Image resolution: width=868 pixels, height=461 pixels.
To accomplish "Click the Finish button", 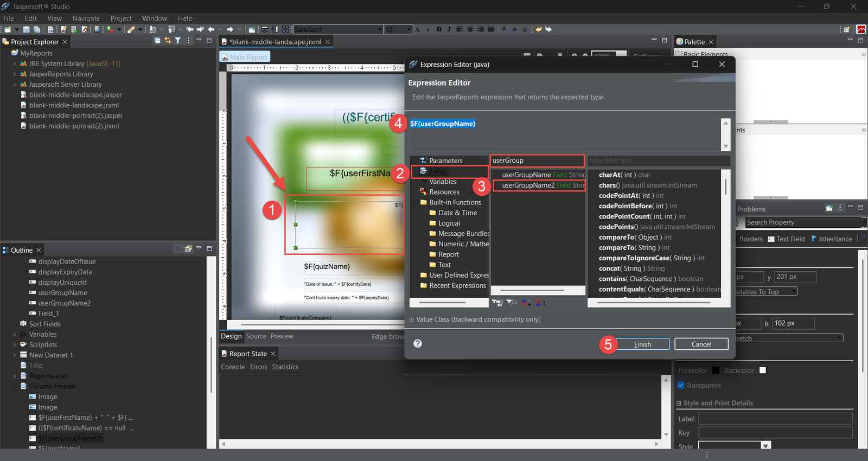I will click(x=642, y=344).
